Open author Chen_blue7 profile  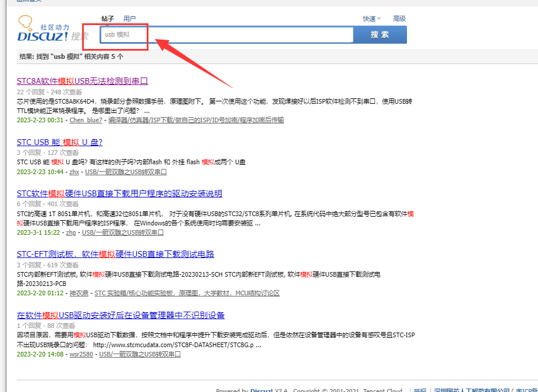coord(86,120)
